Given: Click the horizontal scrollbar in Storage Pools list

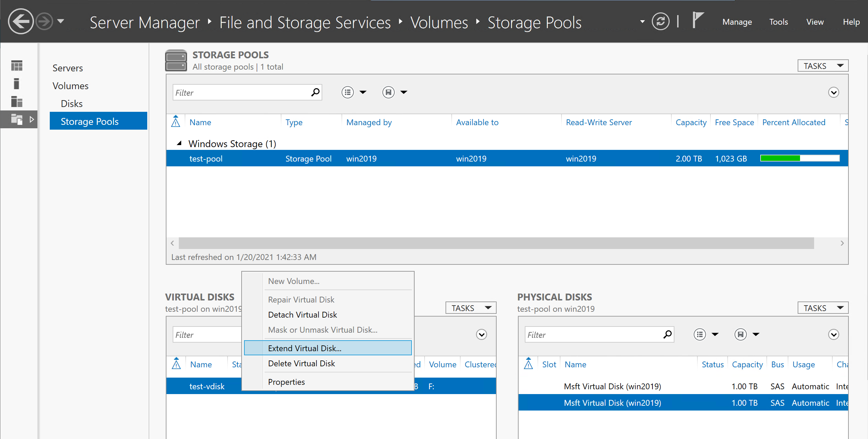Looking at the screenshot, I should [496, 243].
